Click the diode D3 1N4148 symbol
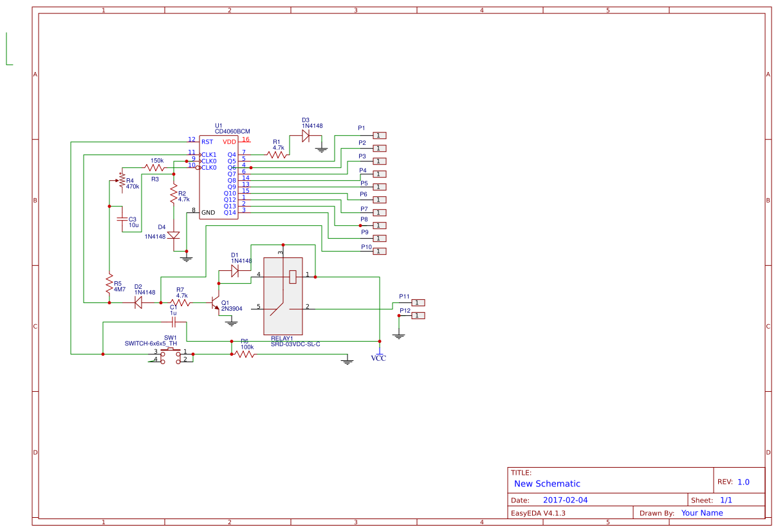The height and width of the screenshot is (532, 778). [x=307, y=135]
